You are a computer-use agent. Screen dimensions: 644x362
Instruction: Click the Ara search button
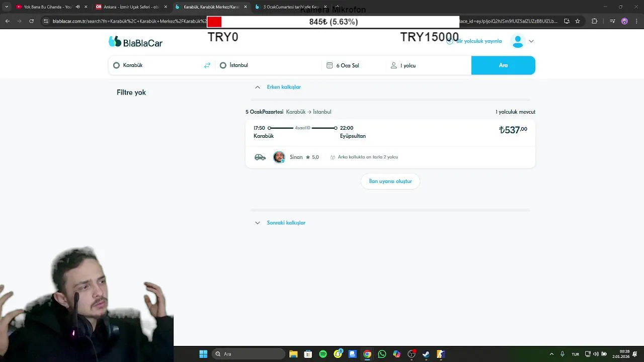pos(503,65)
